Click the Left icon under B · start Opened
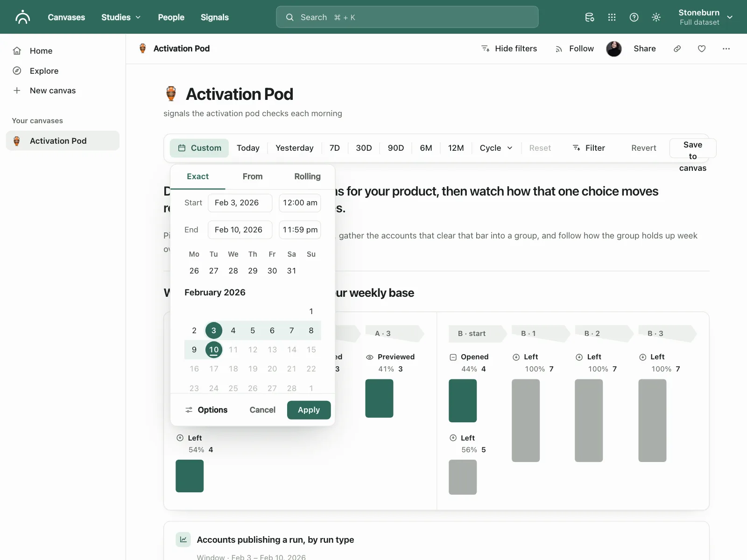 (453, 438)
